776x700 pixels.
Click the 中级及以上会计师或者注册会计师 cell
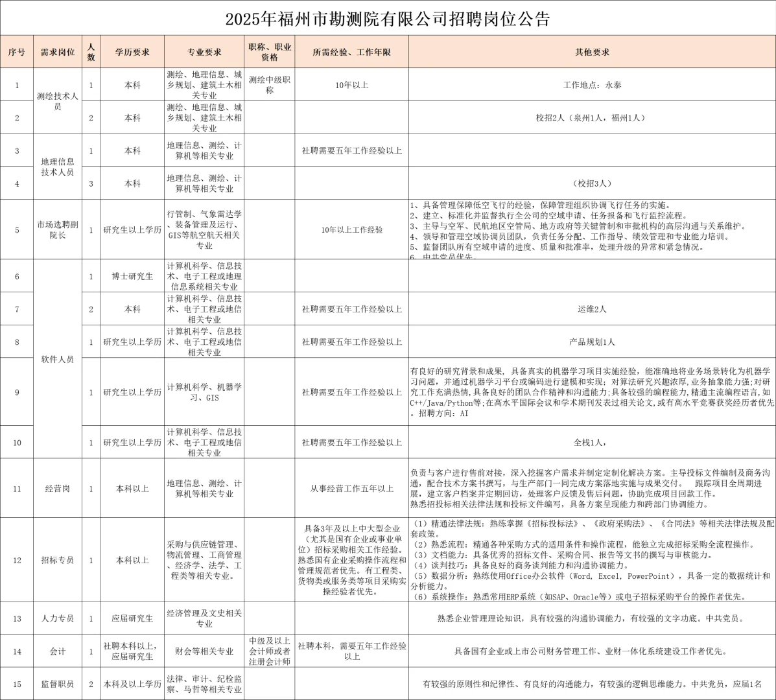click(x=270, y=651)
